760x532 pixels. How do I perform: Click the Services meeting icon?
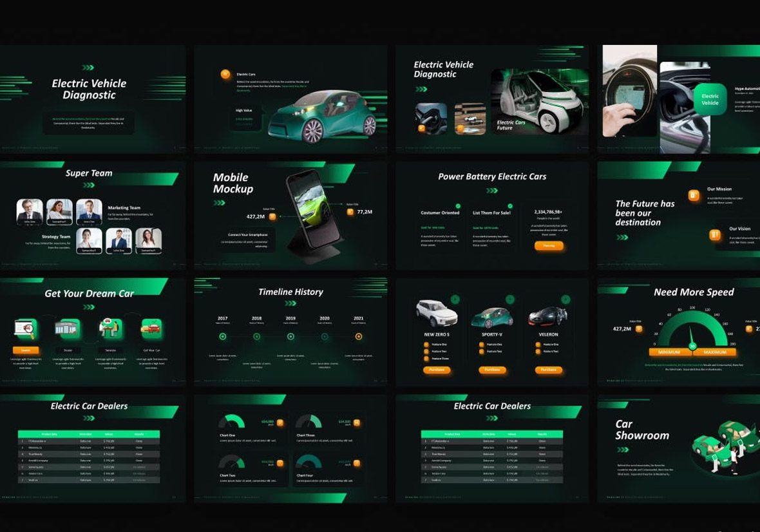coord(110,328)
